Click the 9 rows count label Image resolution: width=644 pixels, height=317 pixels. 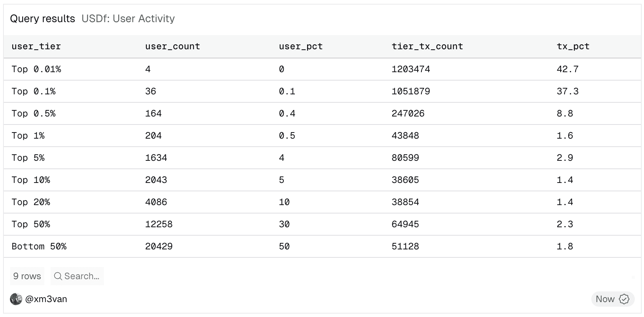(27, 276)
